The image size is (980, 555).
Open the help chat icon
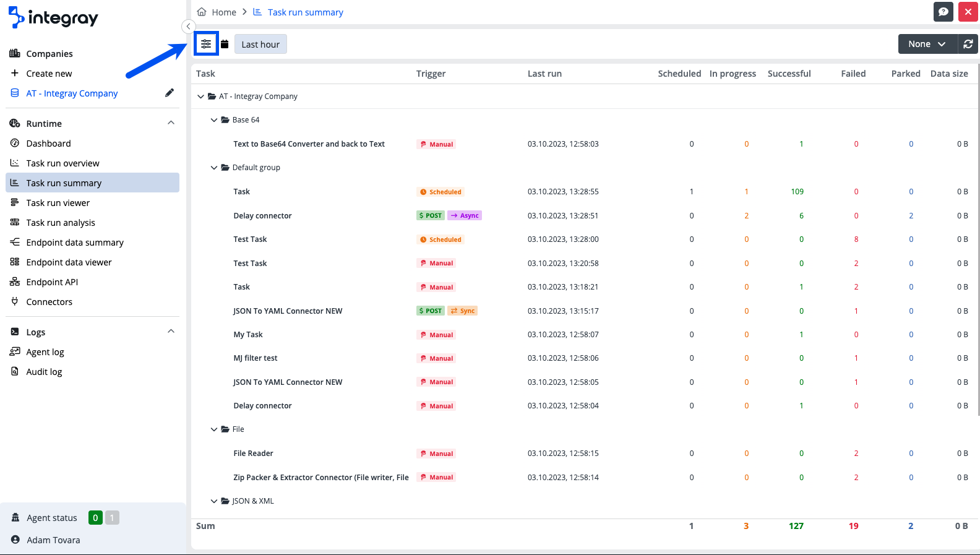pos(943,12)
